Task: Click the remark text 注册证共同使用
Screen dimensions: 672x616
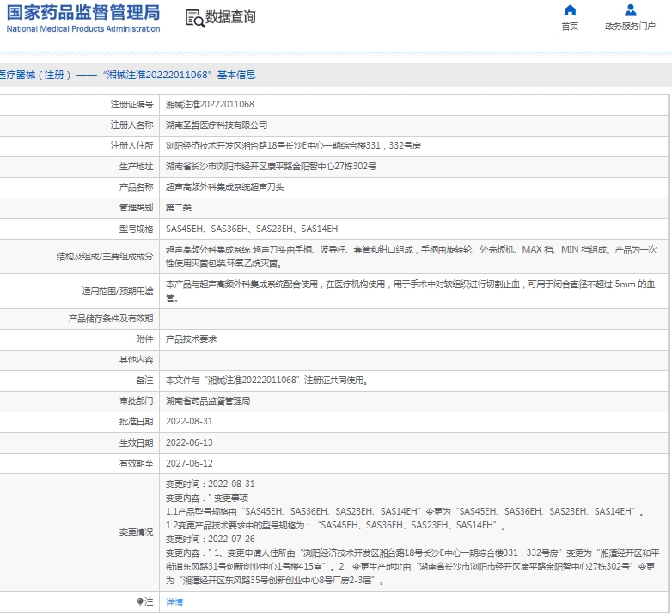Action: click(x=266, y=381)
